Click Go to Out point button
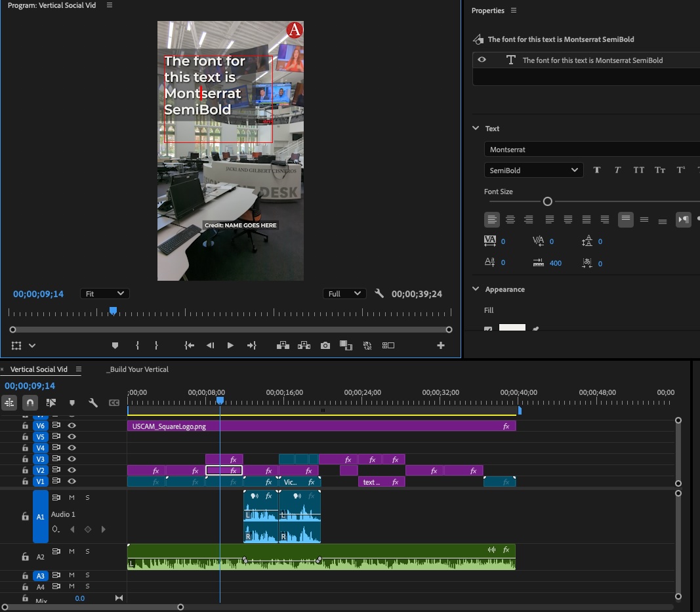The height and width of the screenshot is (612, 700). 252,346
